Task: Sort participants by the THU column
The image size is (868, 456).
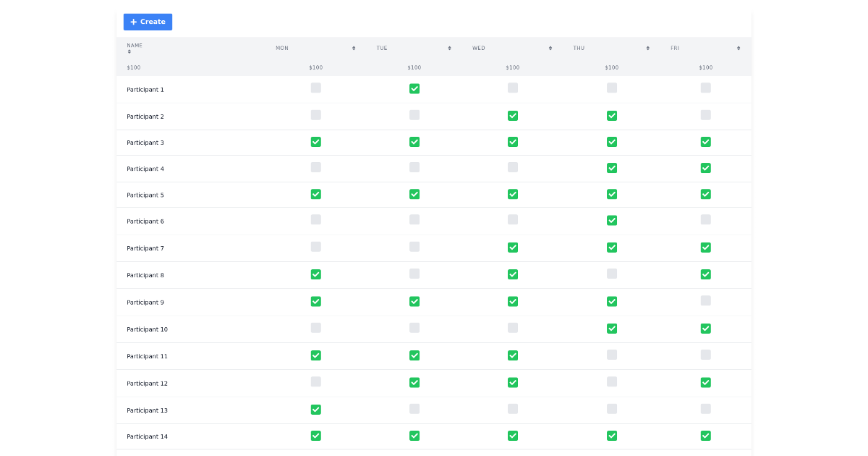Action: coord(647,48)
